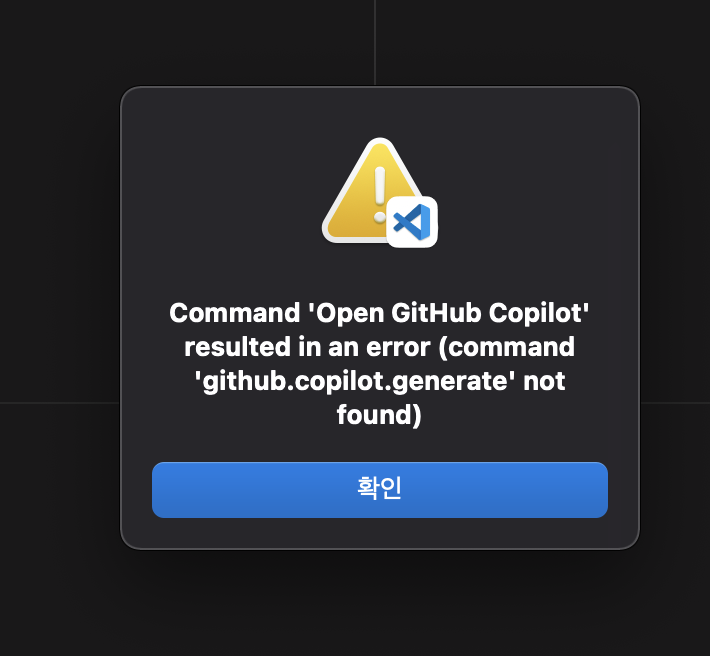This screenshot has width=710, height=656.
Task: Confirm the error with the 확인 button
Action: [379, 490]
